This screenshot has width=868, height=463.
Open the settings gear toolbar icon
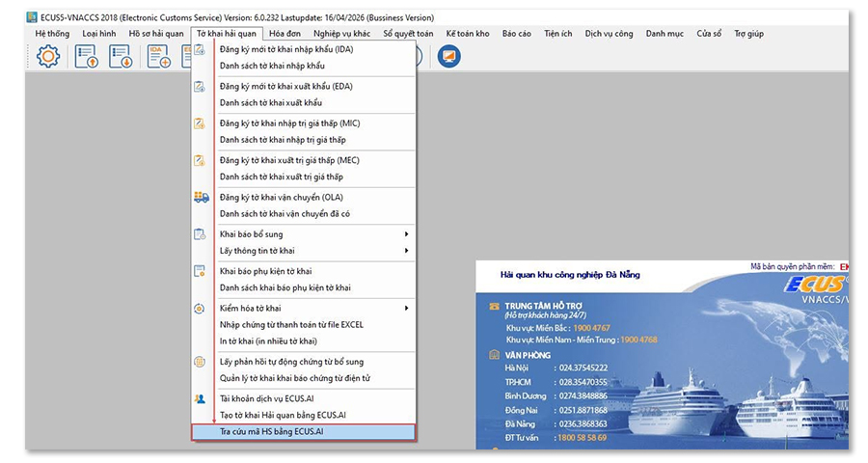click(x=48, y=57)
